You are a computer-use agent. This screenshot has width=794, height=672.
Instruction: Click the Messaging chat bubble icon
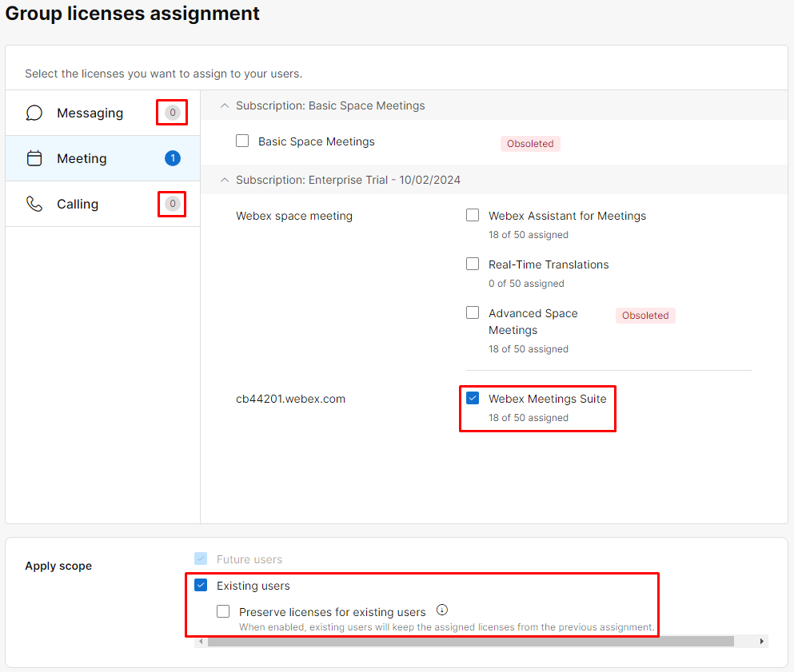click(34, 113)
